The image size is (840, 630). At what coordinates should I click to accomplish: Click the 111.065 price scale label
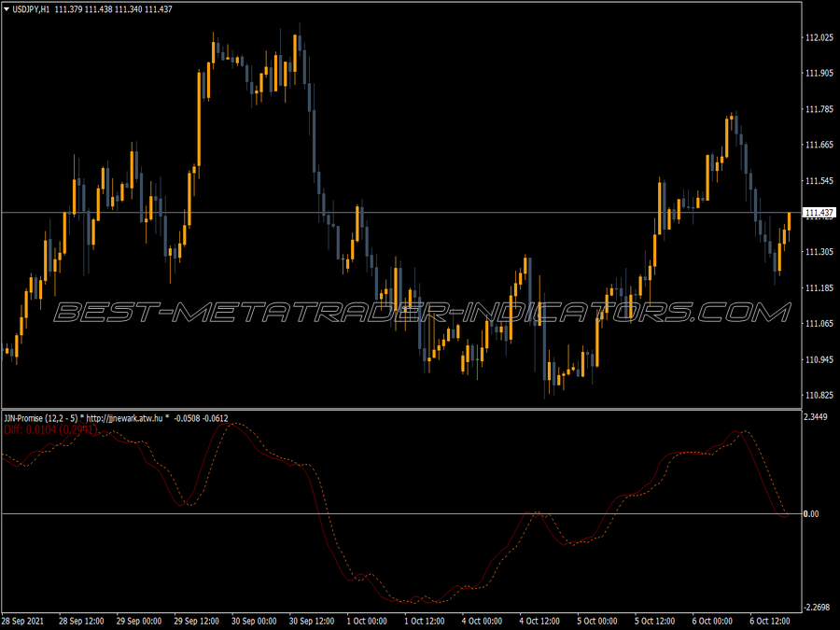[819, 324]
